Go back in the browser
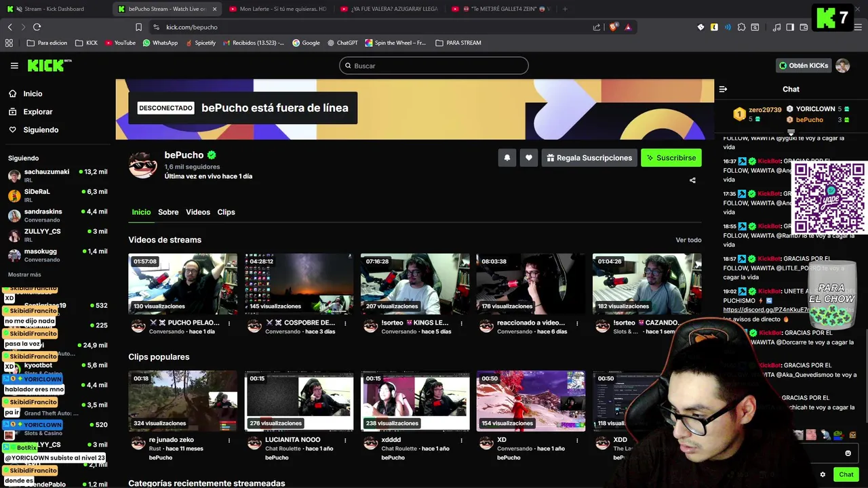Image resolution: width=868 pixels, height=488 pixels. click(9, 27)
